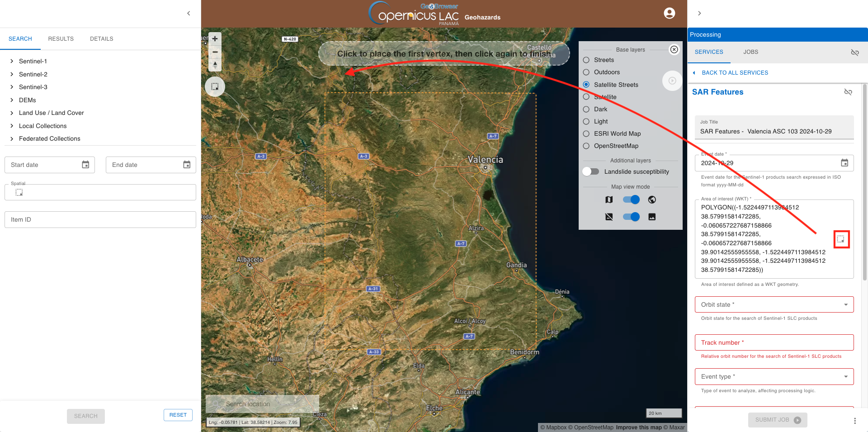Screen dimensions: 868x432
Task: Open the Event date calendar picker
Action: [x=844, y=163]
